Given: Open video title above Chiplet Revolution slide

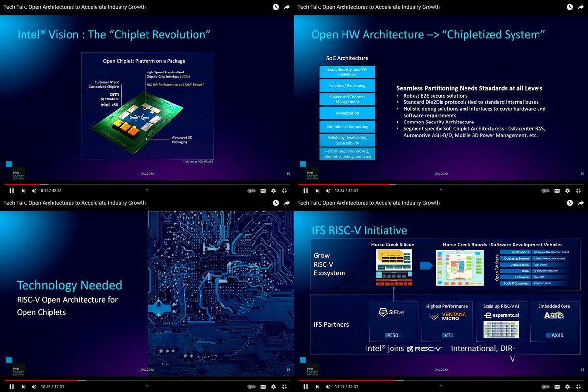Looking at the screenshot, I should [x=74, y=7].
